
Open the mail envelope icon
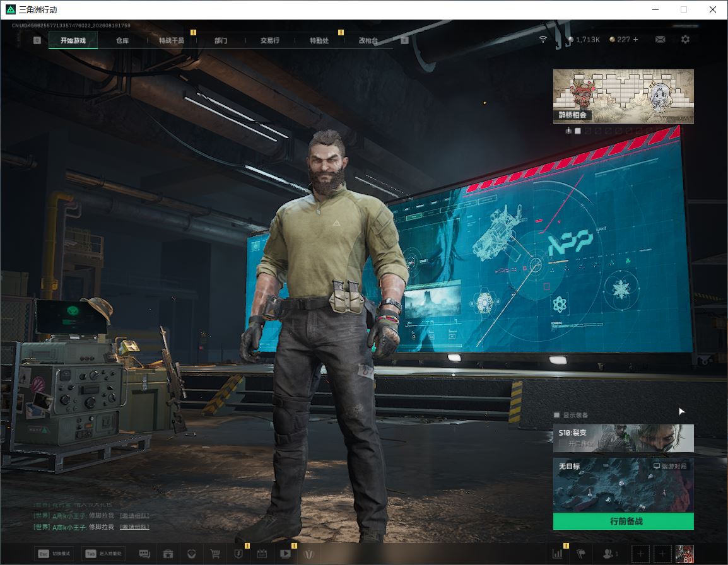pos(660,40)
